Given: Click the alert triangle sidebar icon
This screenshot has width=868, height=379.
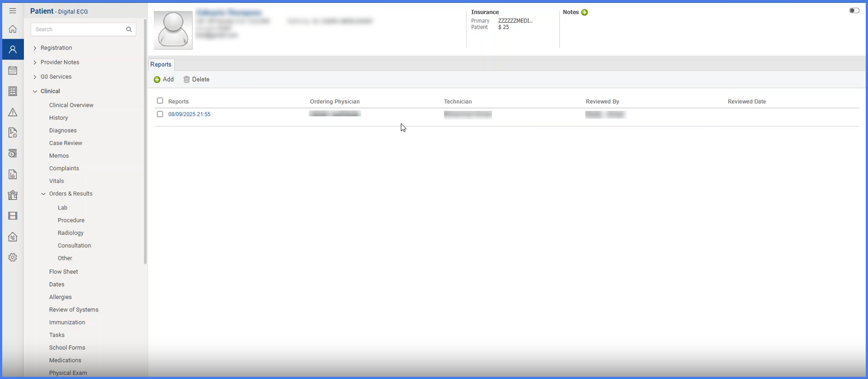Looking at the screenshot, I should tap(13, 112).
